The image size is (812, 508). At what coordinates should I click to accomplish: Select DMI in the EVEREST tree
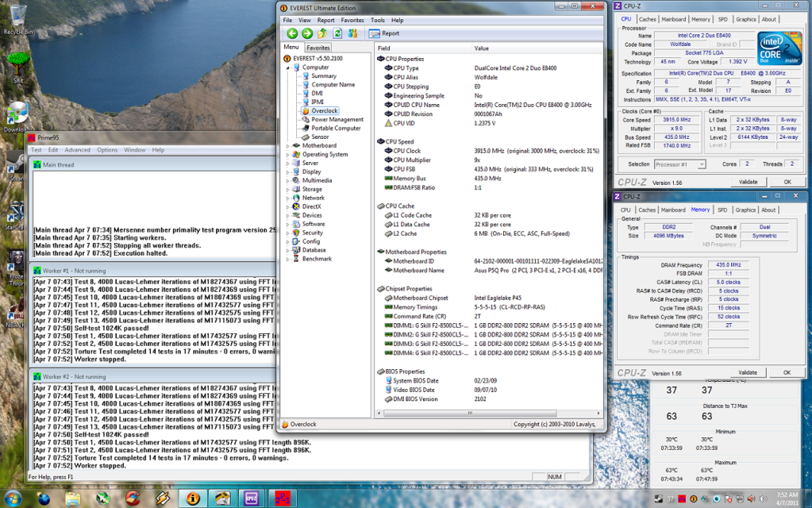317,94
